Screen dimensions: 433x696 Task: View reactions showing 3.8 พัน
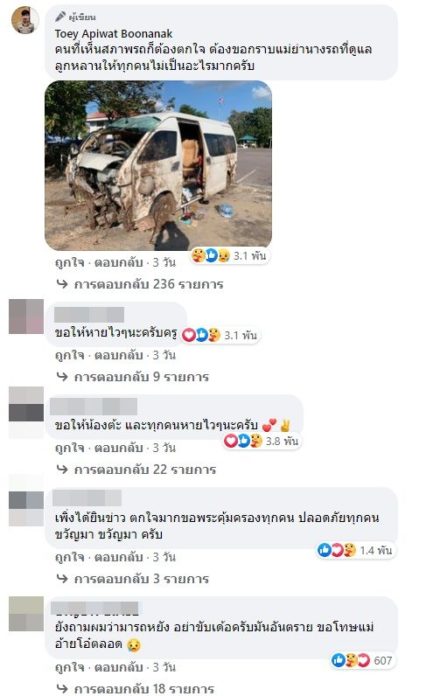(x=262, y=441)
